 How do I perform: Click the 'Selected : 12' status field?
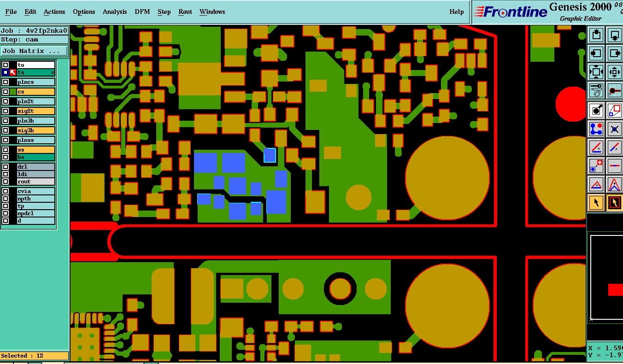pyautogui.click(x=35, y=356)
